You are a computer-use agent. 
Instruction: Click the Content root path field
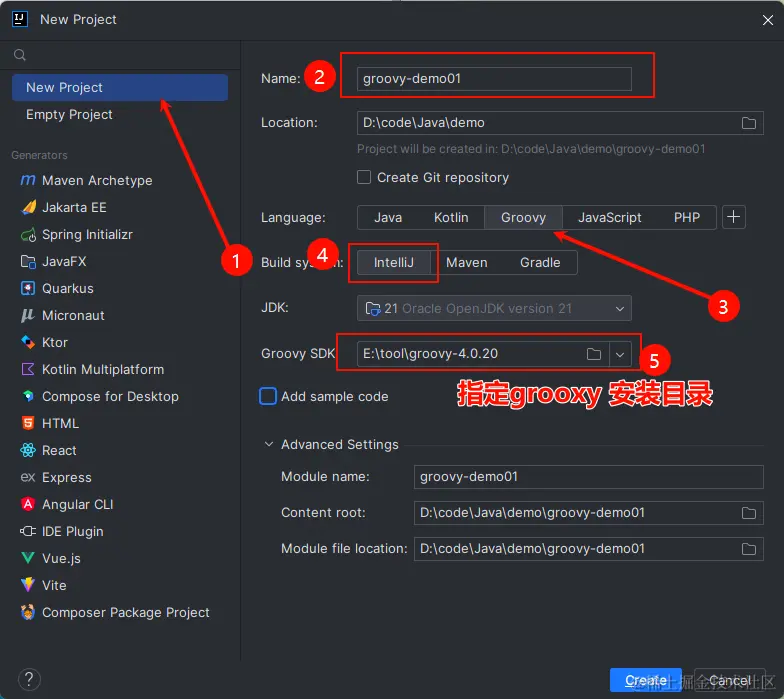tap(588, 513)
